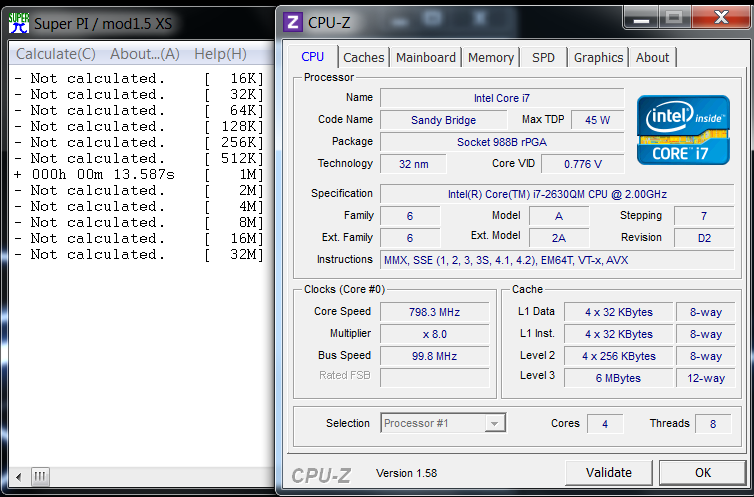Click the Super PI title bar icon

coord(19,23)
